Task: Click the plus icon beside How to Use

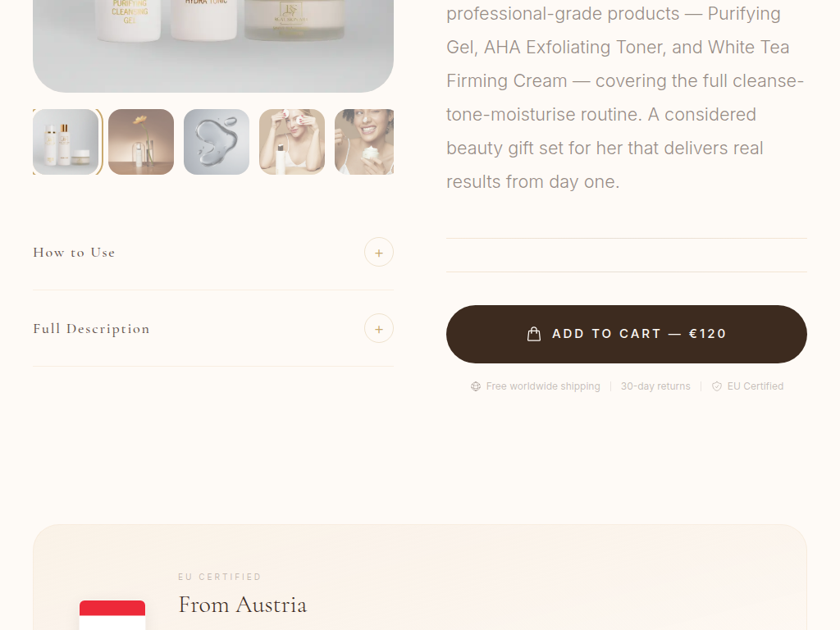Action: 379,253
